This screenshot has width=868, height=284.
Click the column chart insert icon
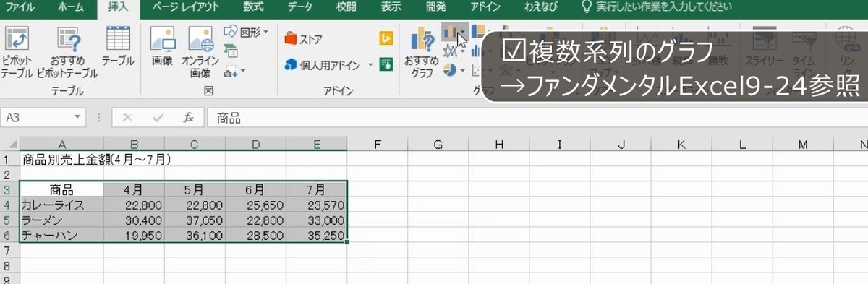pos(450,32)
